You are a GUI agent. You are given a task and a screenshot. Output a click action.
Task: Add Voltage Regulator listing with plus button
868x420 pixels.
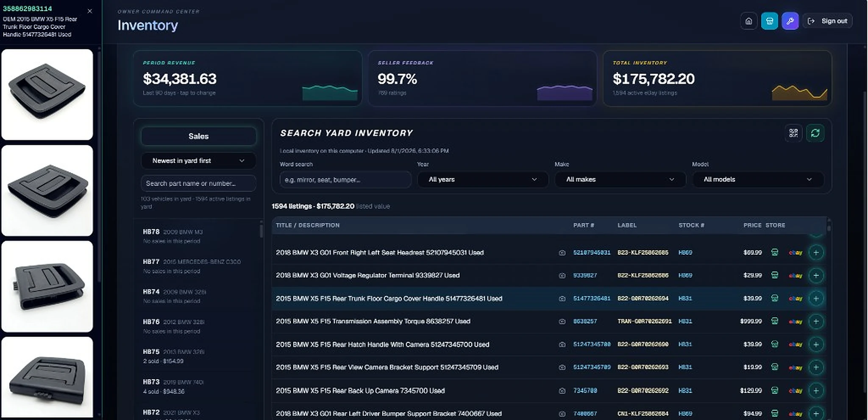(816, 275)
